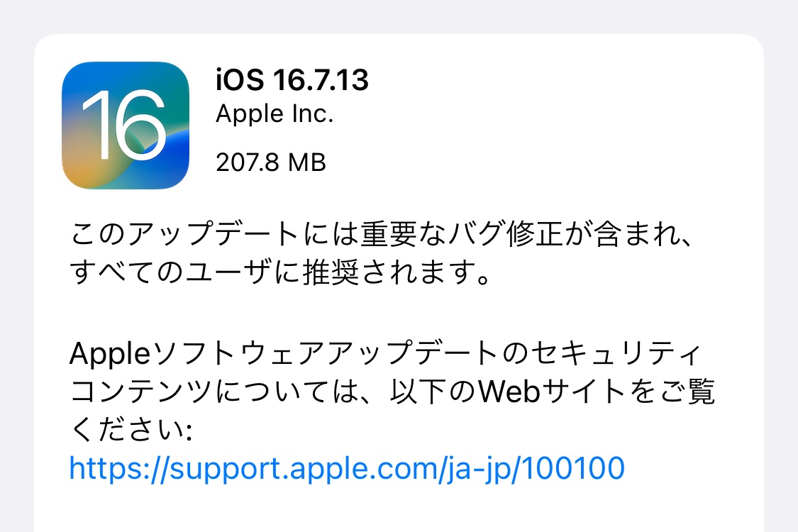Open the support.apple.com/ja-jp/100100 link
Viewport: 798px width, 532px height.
347,468
